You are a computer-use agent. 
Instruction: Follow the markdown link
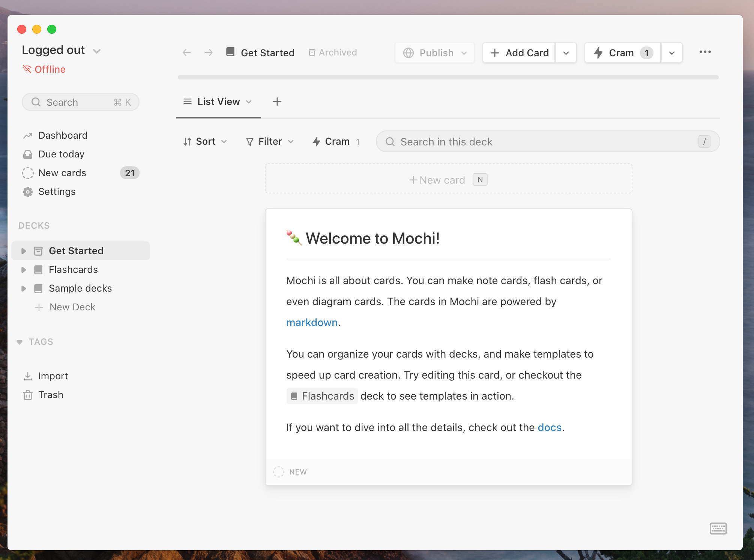pyautogui.click(x=312, y=322)
